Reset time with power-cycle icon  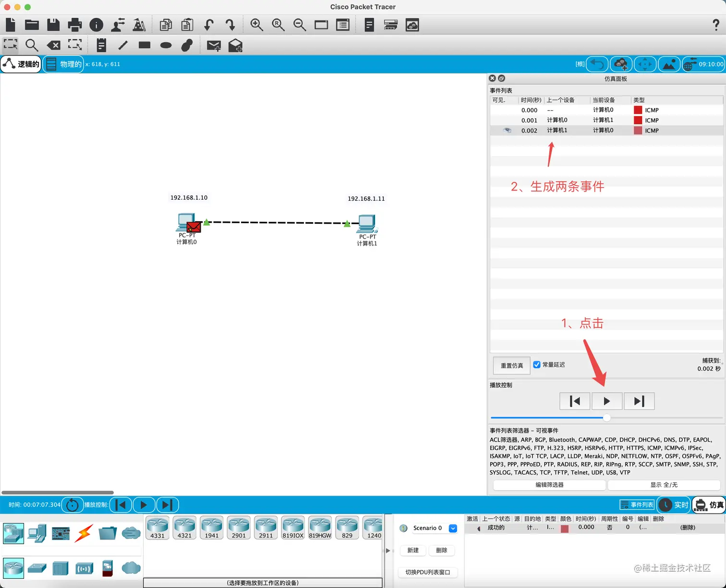[72, 504]
